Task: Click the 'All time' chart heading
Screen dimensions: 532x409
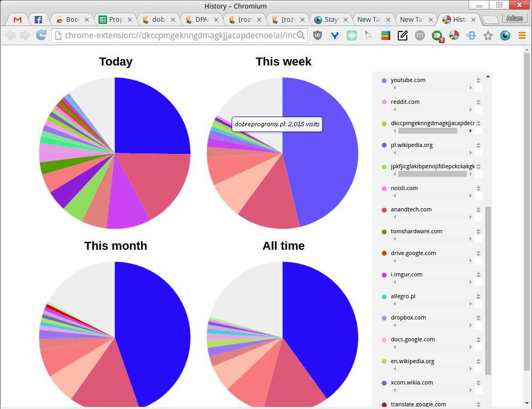Action: [x=283, y=246]
